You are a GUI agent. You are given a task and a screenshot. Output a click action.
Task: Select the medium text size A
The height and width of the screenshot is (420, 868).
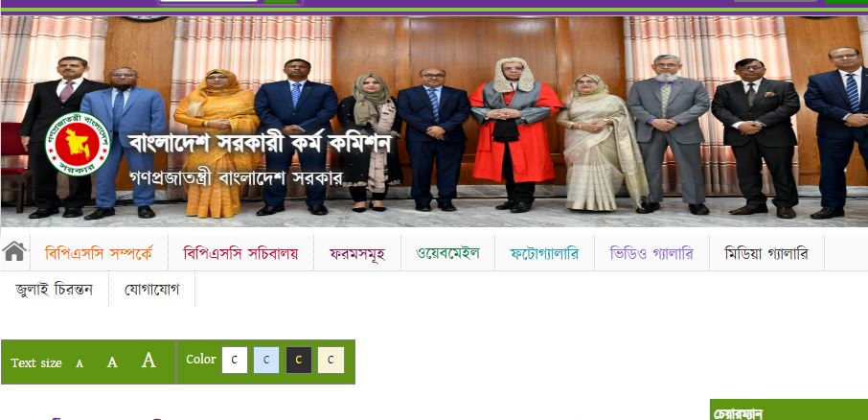click(x=112, y=362)
